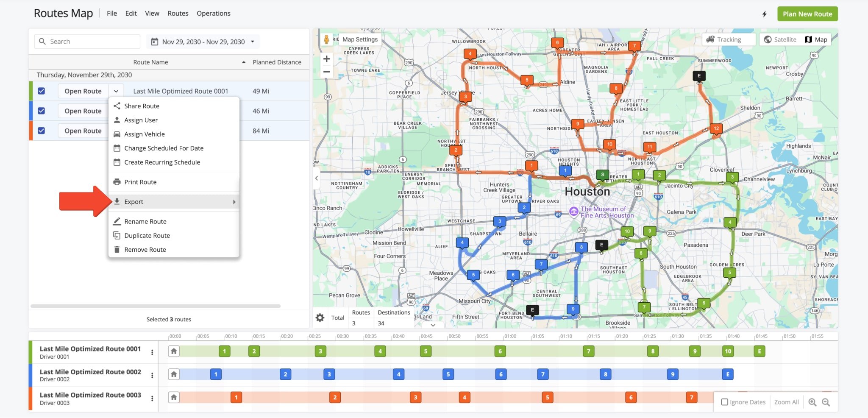The image size is (868, 418).
Task: Click home icon on Route 0003 timeline
Action: 174,397
